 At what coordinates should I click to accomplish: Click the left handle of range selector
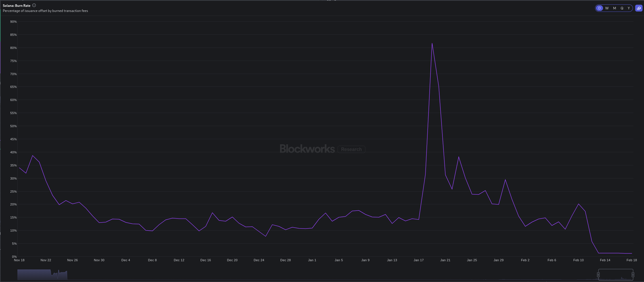[x=598, y=275]
